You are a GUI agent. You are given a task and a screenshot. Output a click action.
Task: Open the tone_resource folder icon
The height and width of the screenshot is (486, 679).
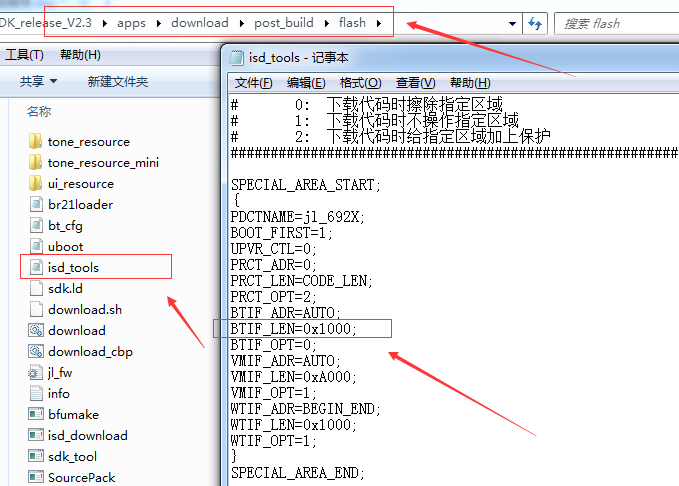[36, 141]
